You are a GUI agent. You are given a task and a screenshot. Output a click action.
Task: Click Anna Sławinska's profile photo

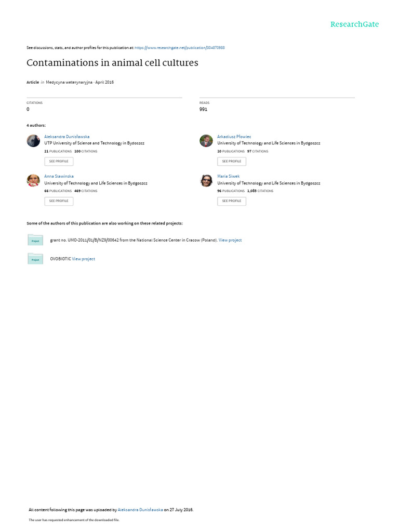pyautogui.click(x=33, y=180)
